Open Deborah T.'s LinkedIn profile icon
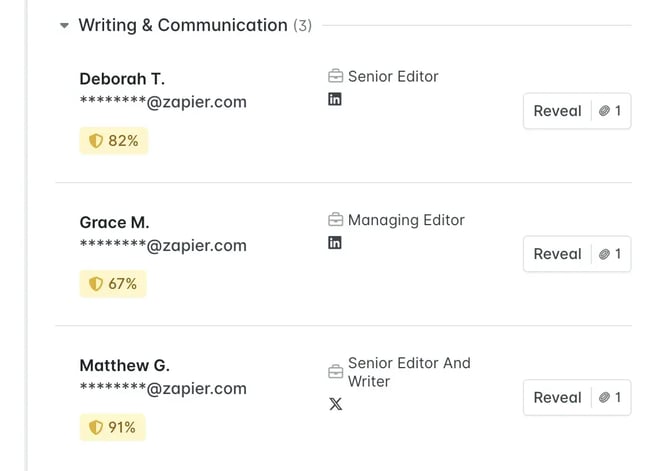The height and width of the screenshot is (471, 650). point(335,100)
